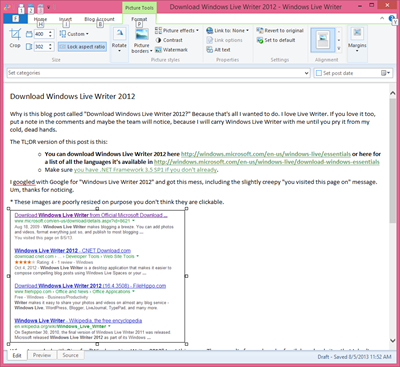Select the search results image
400x367 pixels.
[97, 276]
